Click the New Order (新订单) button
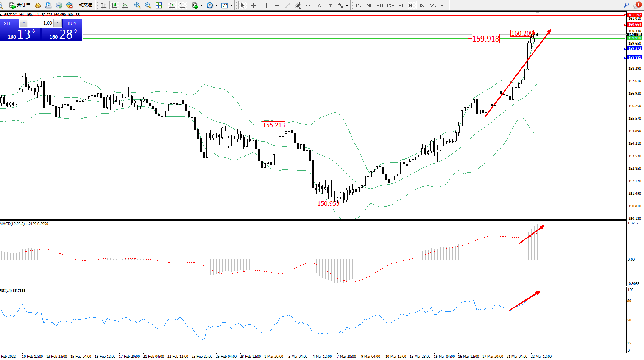 coord(20,5)
